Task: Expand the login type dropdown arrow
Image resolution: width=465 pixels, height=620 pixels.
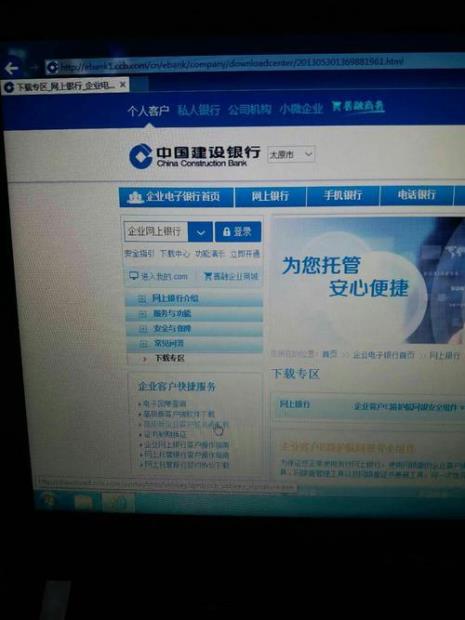Action: [200, 232]
